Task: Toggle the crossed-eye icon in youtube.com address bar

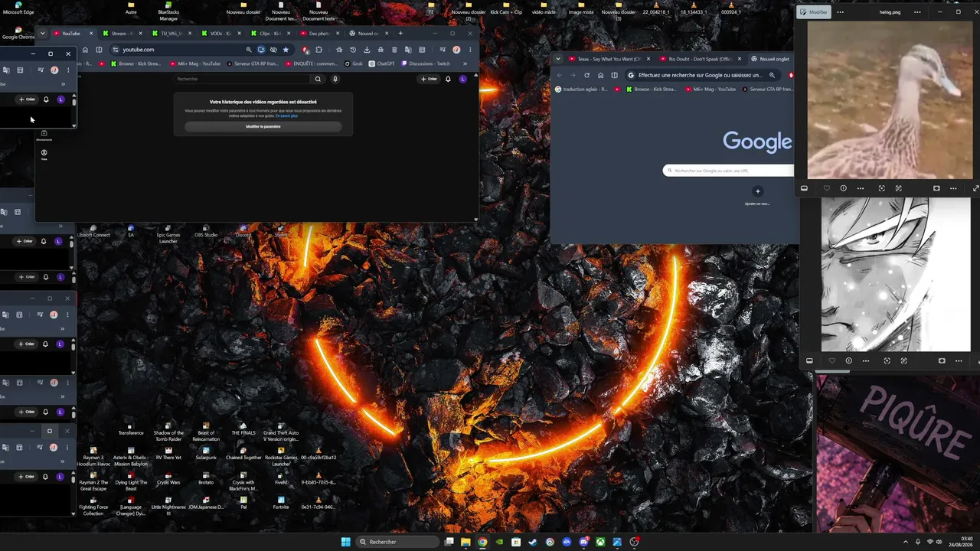Action: coord(273,50)
